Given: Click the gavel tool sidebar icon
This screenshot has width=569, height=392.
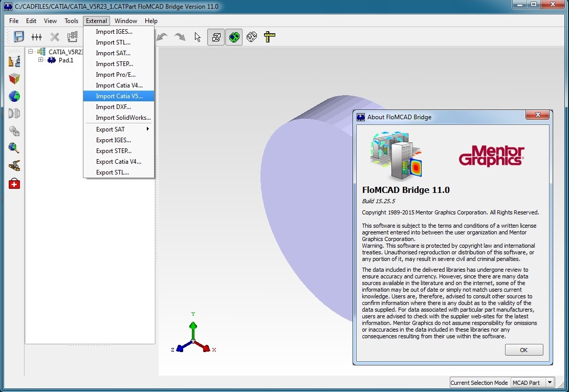Looking at the screenshot, I should 14,166.
